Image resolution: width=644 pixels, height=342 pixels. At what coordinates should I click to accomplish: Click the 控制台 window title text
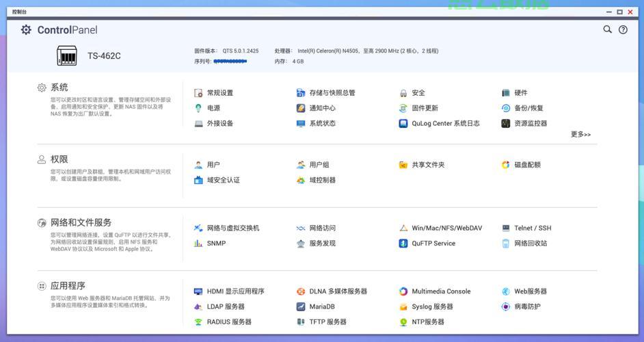pyautogui.click(x=19, y=12)
